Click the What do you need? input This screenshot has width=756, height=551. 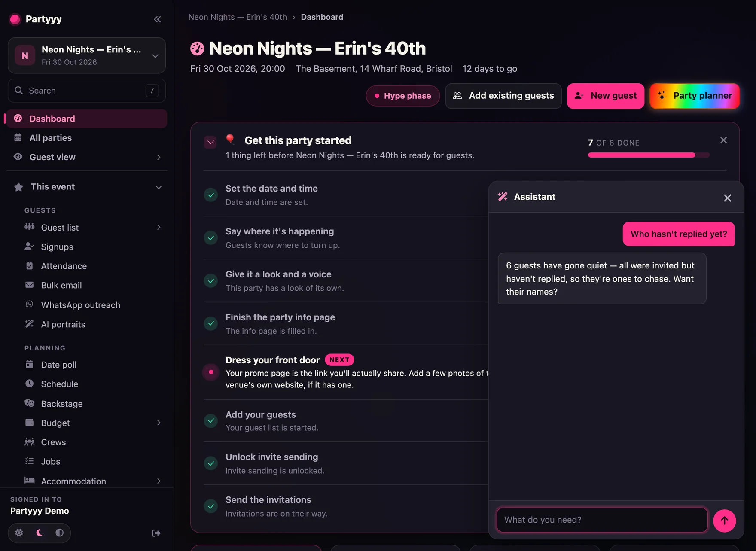point(602,520)
